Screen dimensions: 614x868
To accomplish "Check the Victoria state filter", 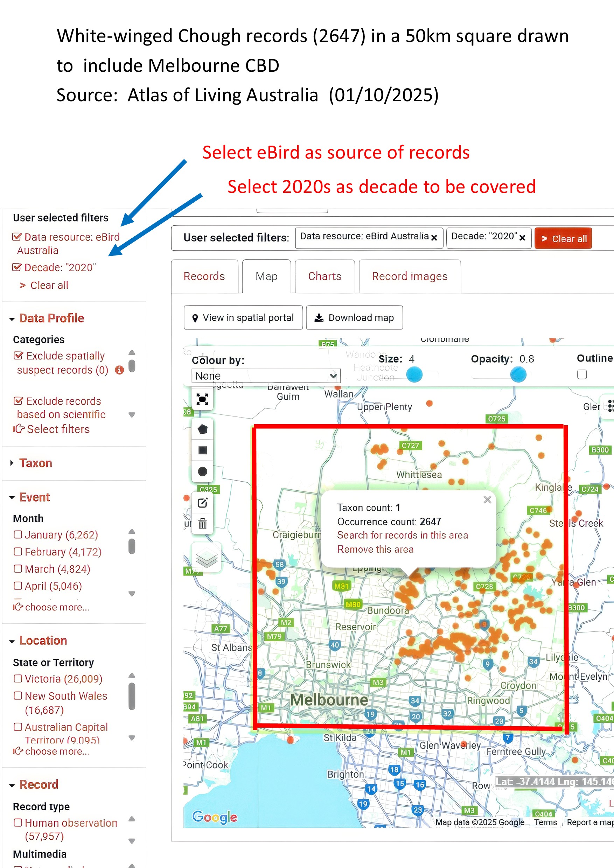I will click(18, 679).
